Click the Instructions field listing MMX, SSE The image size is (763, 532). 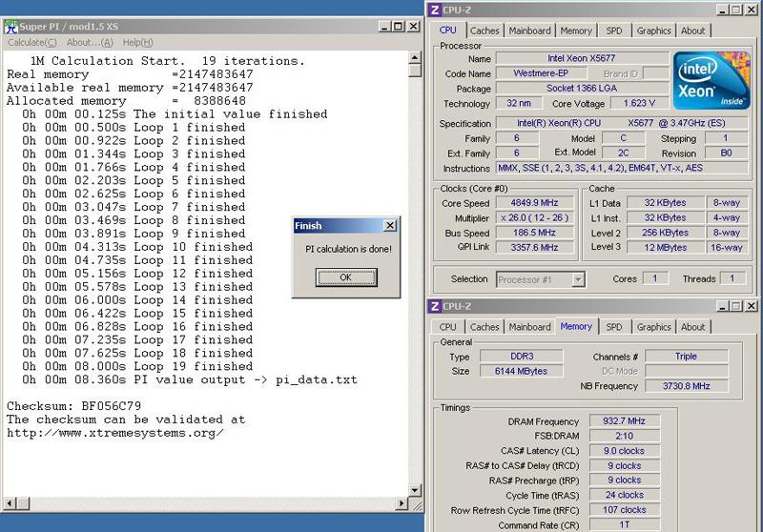click(622, 168)
